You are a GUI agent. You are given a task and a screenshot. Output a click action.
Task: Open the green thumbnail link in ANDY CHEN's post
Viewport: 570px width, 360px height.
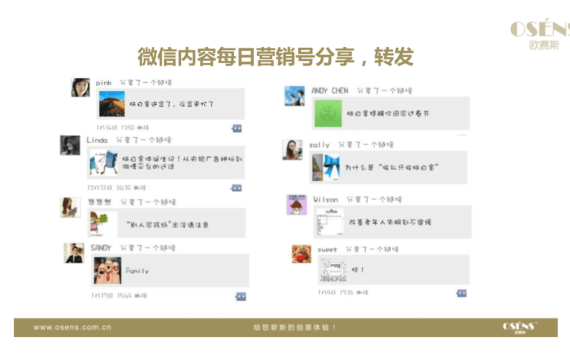[x=328, y=114]
